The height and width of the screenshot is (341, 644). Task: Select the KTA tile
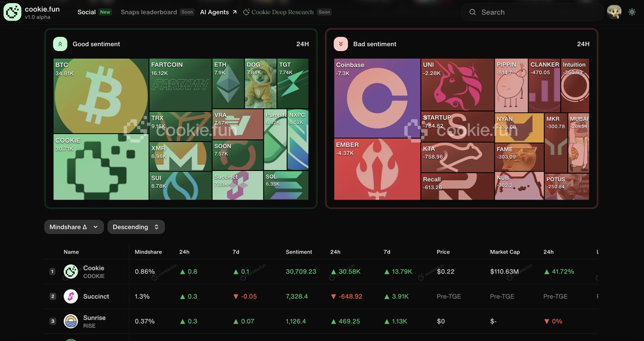[457, 157]
